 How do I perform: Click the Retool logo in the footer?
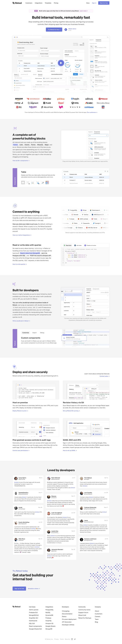click(x=16, y=607)
